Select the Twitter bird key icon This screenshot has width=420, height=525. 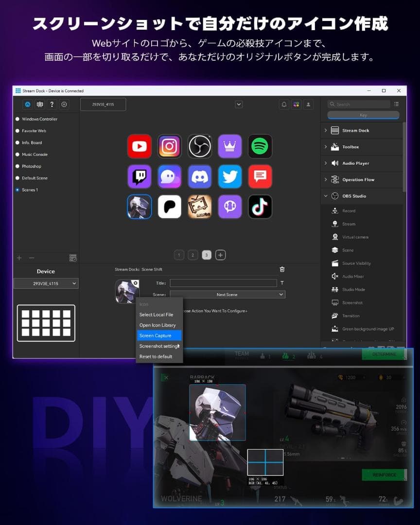pos(230,176)
